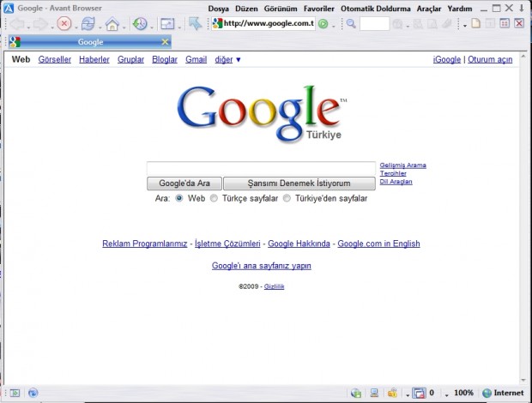Open the Refresh button dropdown arrow
The height and width of the screenshot is (403, 532).
(x=100, y=27)
